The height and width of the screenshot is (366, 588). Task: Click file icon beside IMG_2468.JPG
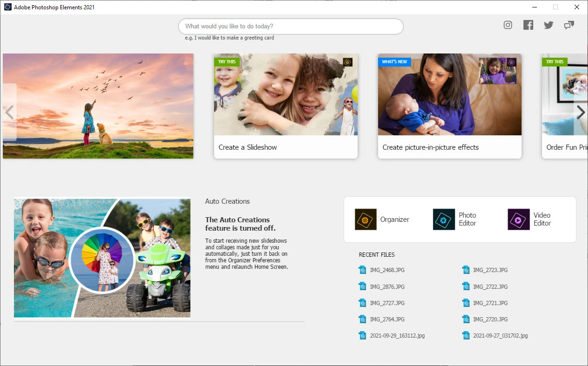(363, 270)
